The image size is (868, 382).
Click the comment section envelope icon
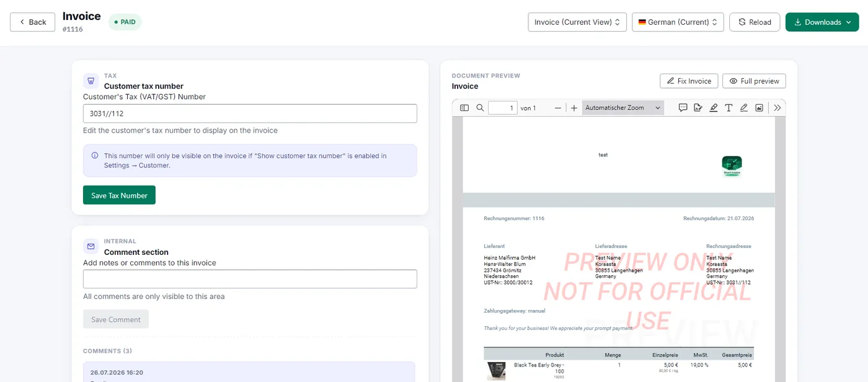click(91, 246)
